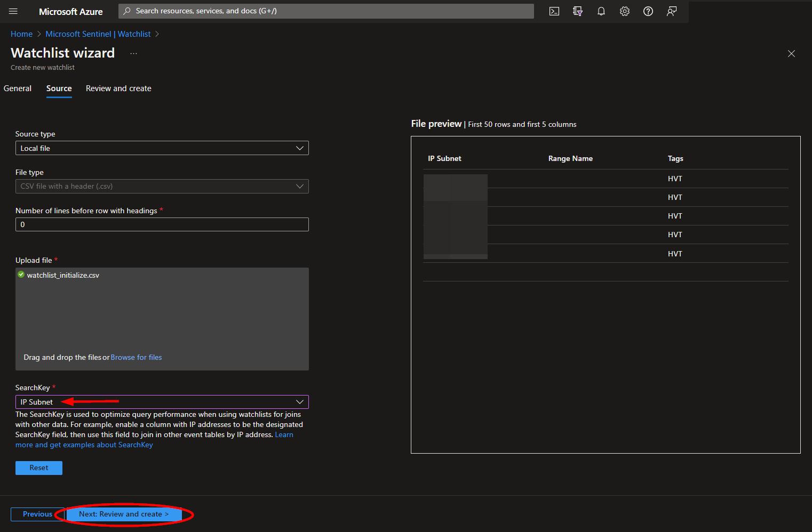The width and height of the screenshot is (812, 532).
Task: Click Next: Review and create button
Action: tap(124, 514)
